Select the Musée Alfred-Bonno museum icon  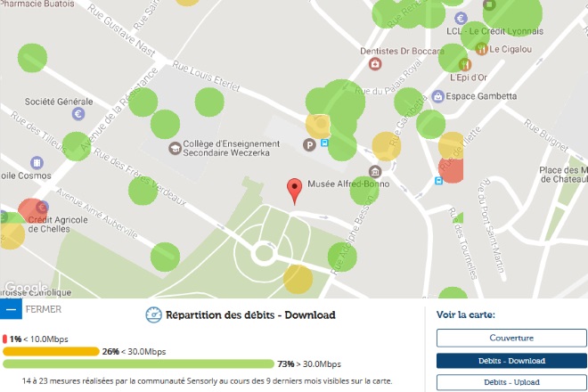pyautogui.click(x=376, y=171)
